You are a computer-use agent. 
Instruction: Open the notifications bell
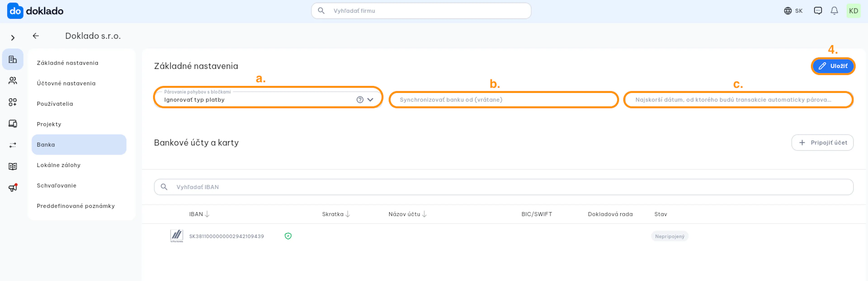click(834, 11)
